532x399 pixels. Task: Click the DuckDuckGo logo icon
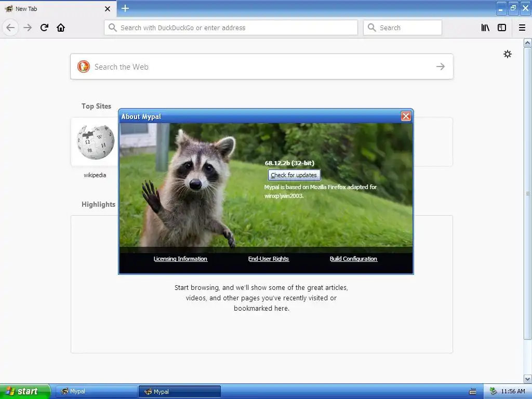[x=84, y=66]
